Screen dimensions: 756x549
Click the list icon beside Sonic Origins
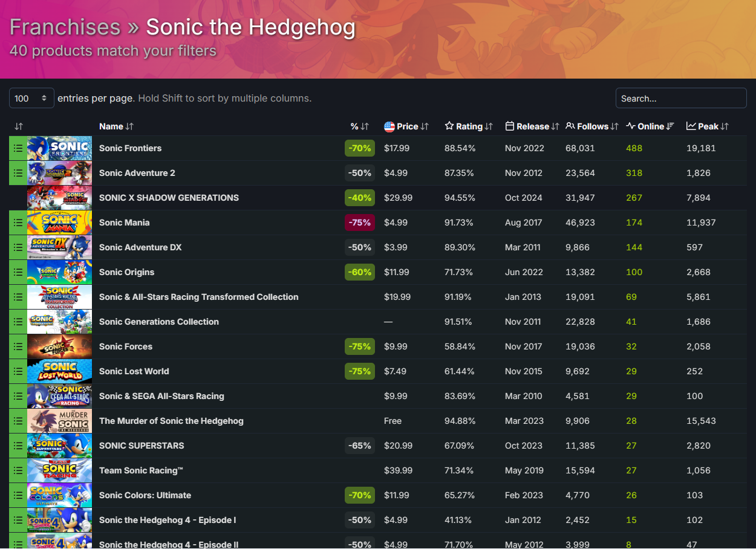(18, 272)
